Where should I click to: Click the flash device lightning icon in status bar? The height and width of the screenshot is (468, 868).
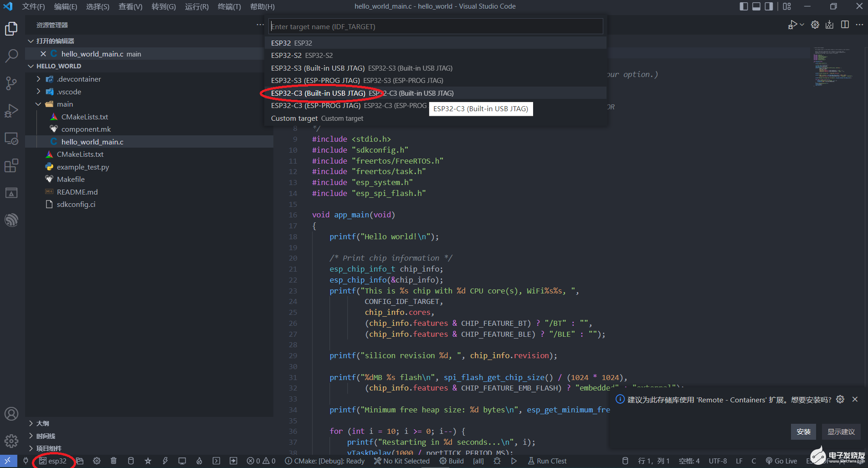(165, 461)
